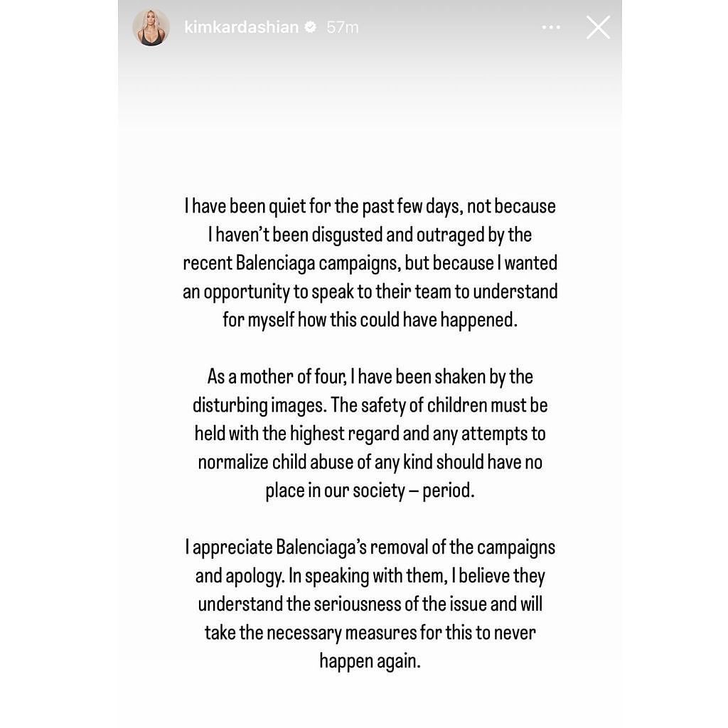Visit the kimkardashian username link

tap(241, 27)
